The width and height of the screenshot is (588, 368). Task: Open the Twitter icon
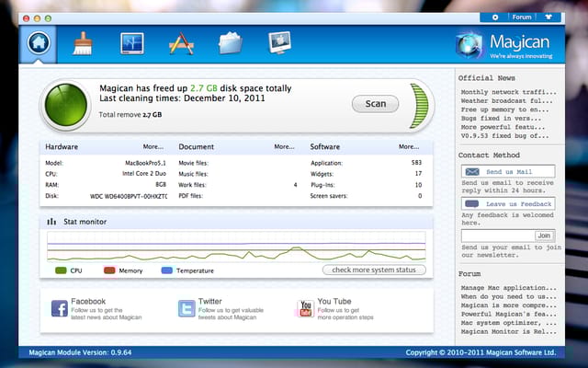[187, 308]
